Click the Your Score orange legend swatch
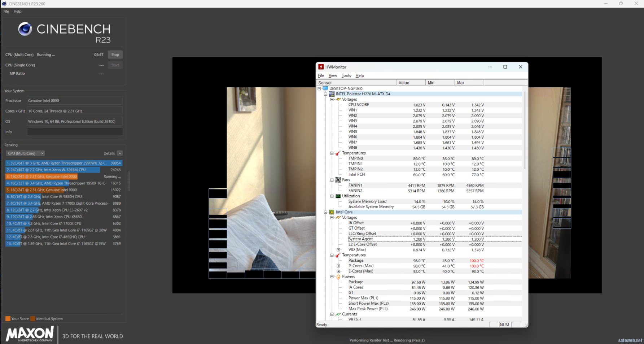Viewport: 644px width, 344px height. pos(8,319)
